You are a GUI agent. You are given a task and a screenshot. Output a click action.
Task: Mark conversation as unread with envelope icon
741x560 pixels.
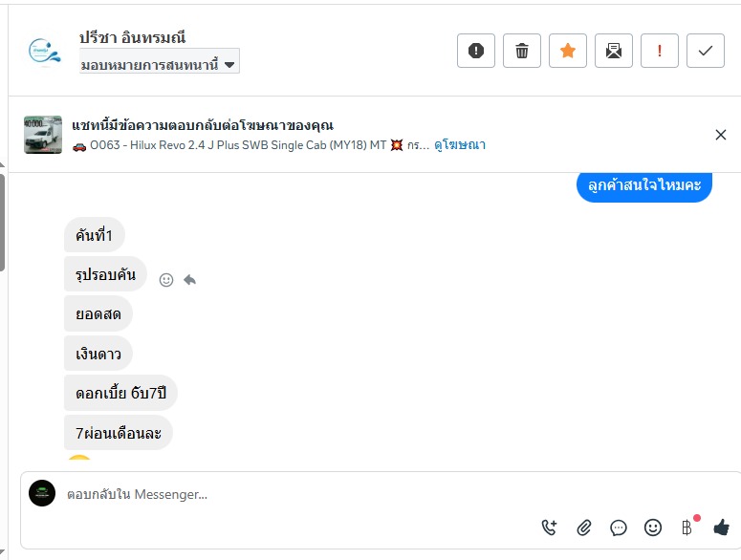click(614, 51)
